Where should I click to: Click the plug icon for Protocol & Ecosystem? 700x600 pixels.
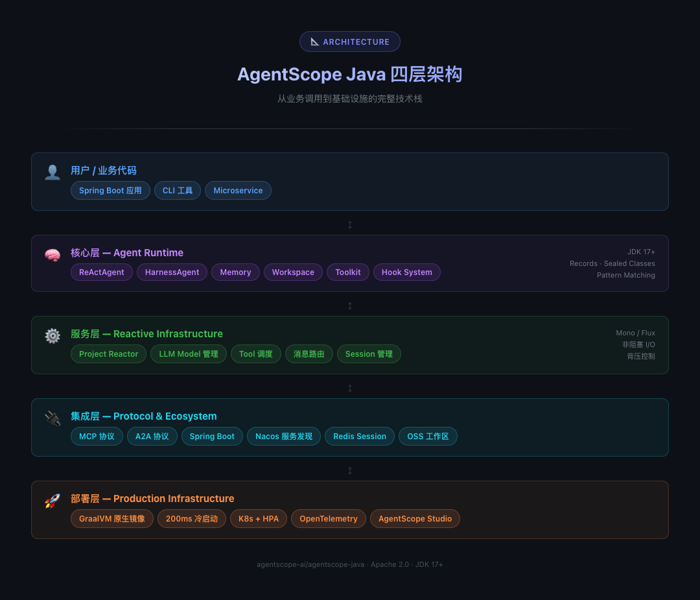52,418
